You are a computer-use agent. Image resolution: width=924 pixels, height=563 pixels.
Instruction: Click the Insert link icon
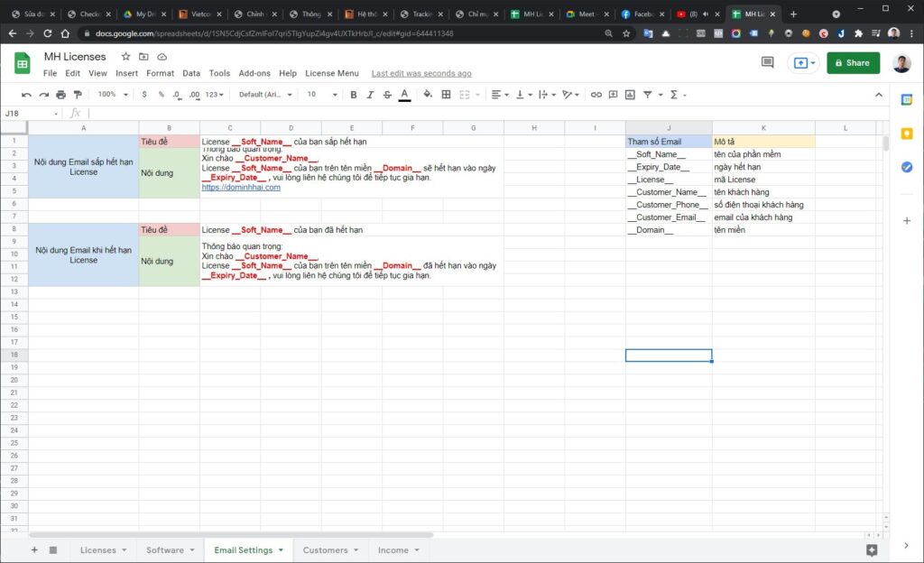pyautogui.click(x=596, y=95)
